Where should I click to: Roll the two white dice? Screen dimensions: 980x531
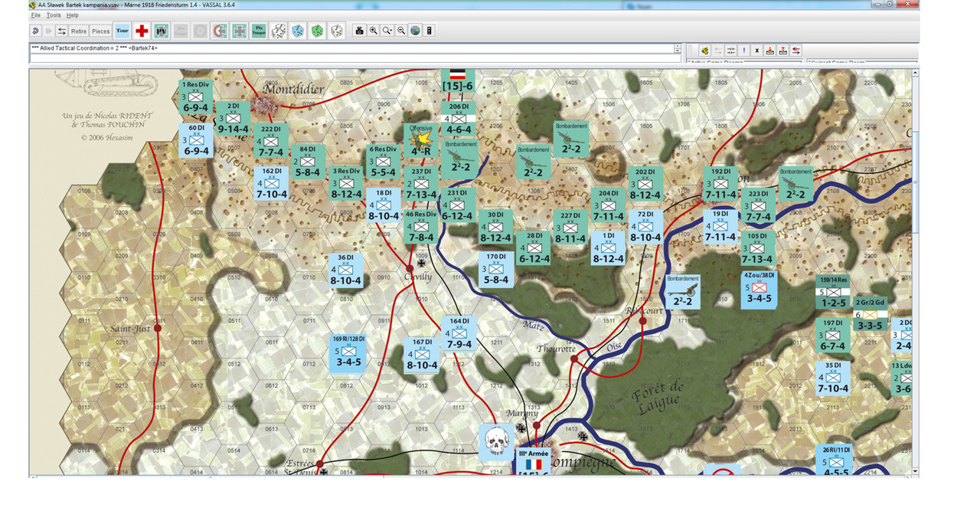279,31
